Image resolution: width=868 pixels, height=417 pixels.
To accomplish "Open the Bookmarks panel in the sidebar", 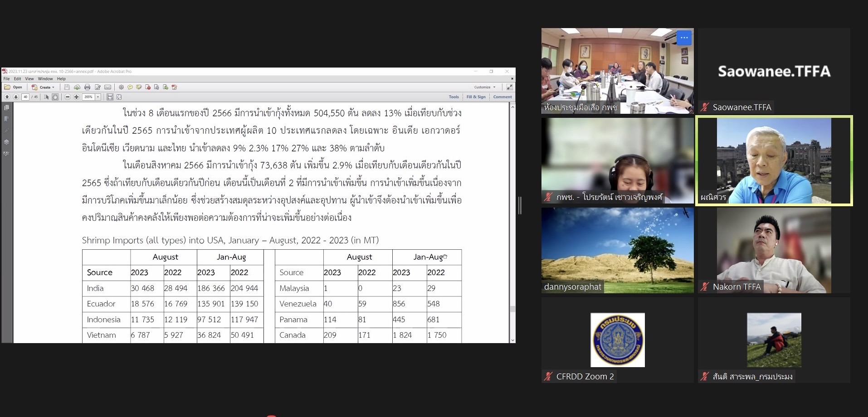I will click(x=6, y=119).
